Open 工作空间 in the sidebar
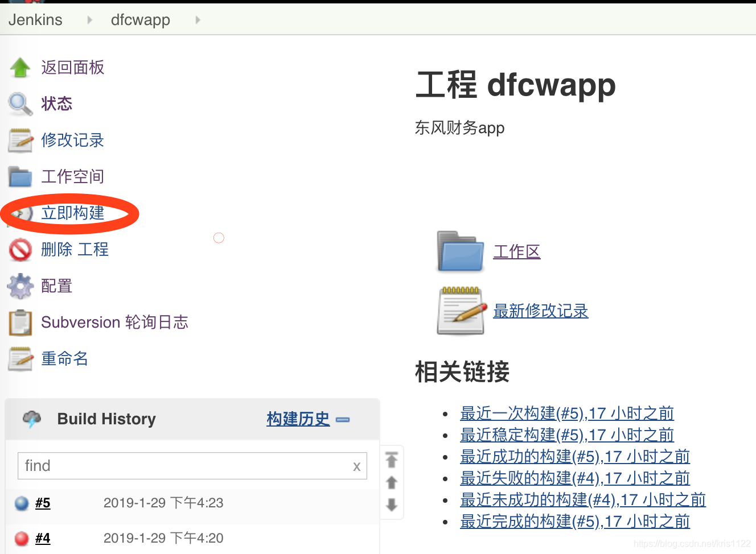 coord(73,177)
